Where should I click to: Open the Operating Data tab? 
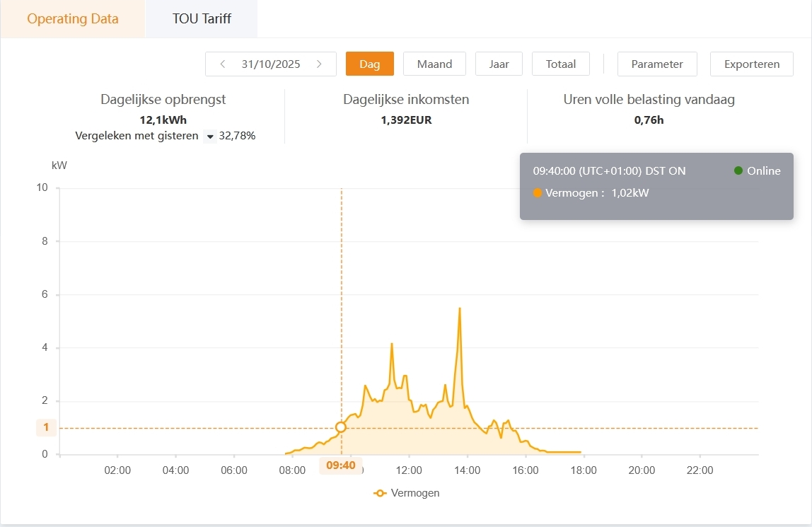(73, 19)
